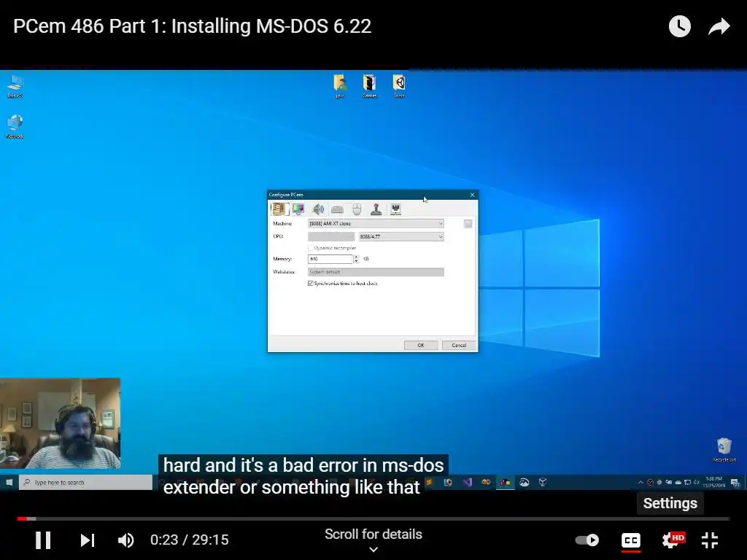Turn off closed captions
Viewport: 747px width, 560px height.
pyautogui.click(x=631, y=540)
